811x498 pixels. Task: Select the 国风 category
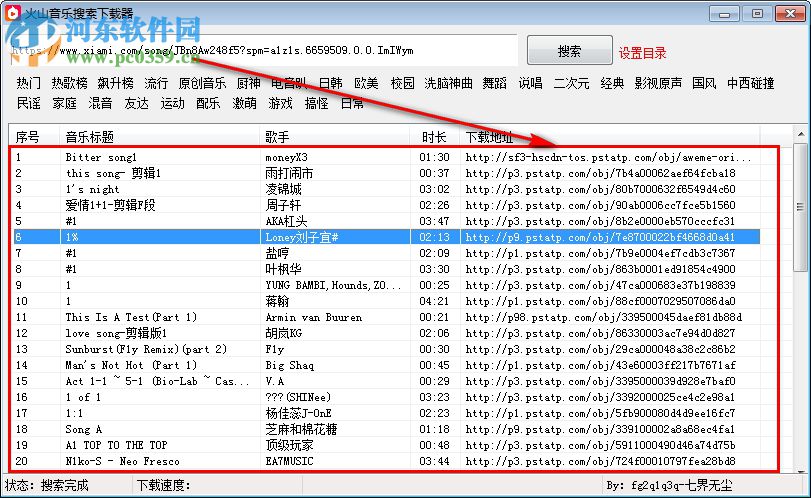point(704,83)
